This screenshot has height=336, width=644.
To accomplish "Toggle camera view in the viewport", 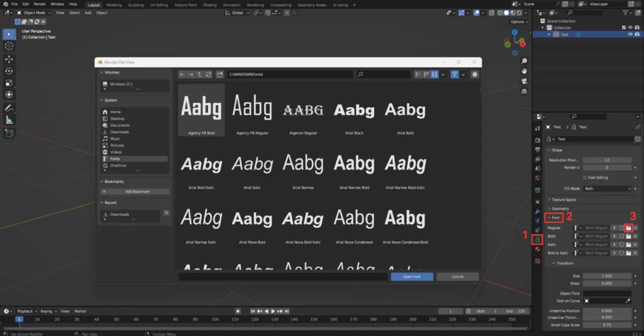I will 524,81.
